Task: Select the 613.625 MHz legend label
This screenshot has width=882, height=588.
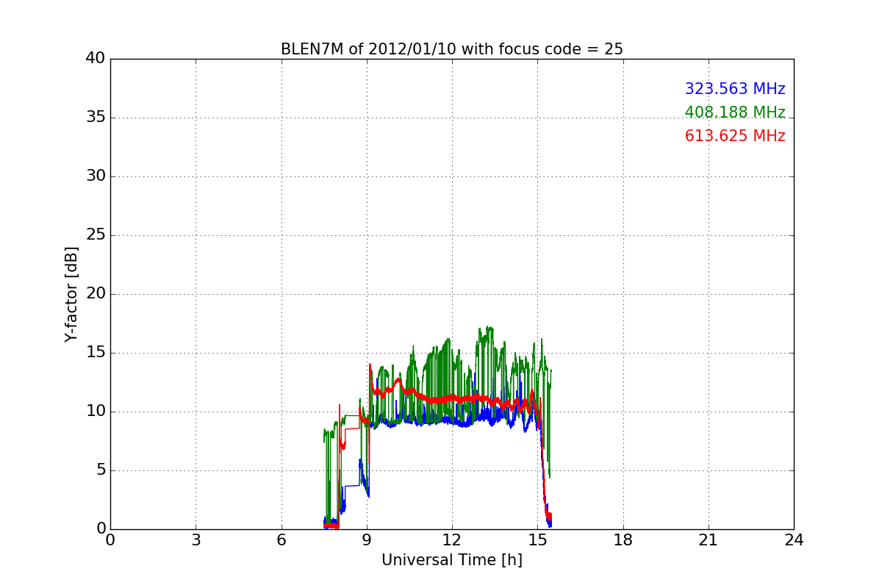Action: (x=735, y=136)
